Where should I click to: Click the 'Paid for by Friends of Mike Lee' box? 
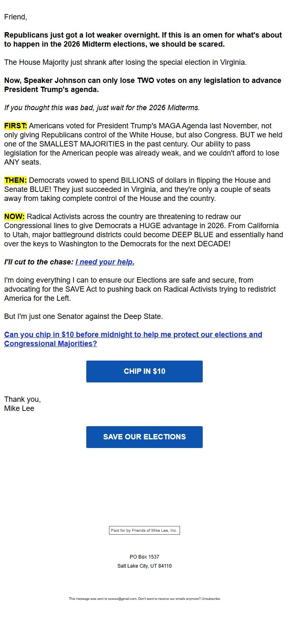click(144, 531)
